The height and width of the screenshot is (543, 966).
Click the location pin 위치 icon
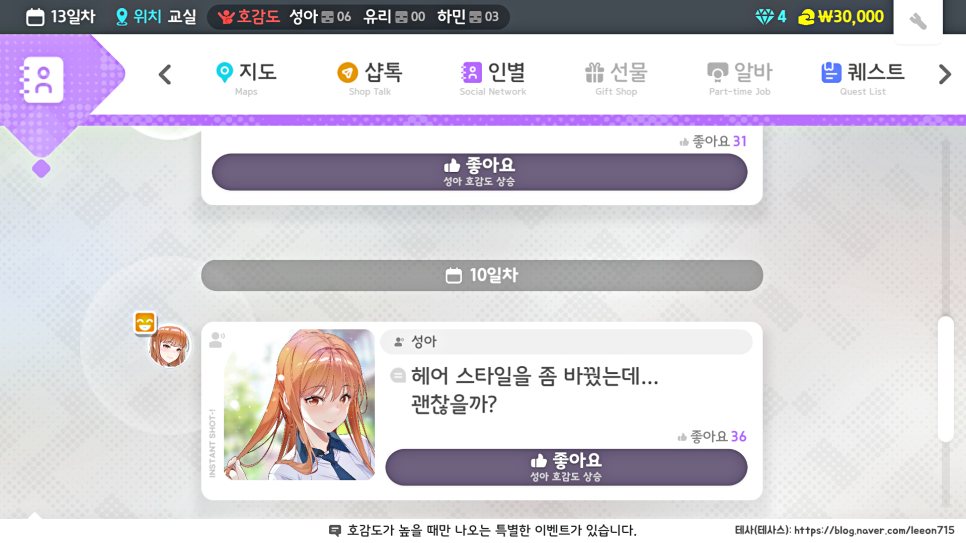(122, 17)
